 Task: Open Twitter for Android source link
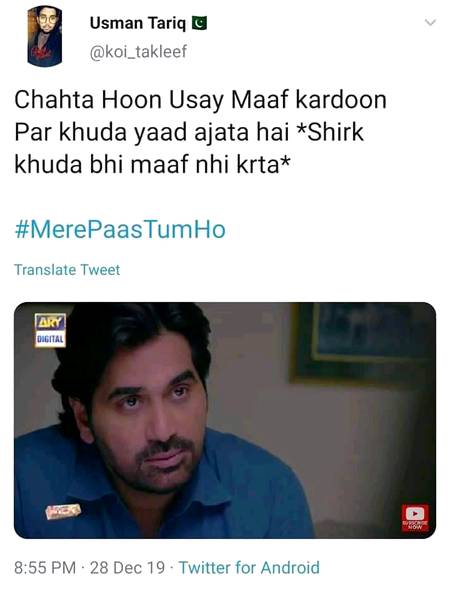coord(249,567)
